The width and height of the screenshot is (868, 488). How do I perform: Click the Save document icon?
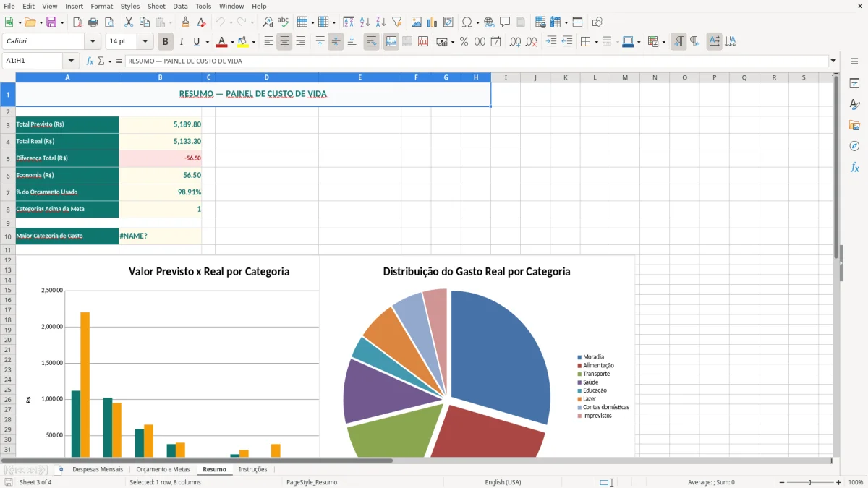coord(51,22)
